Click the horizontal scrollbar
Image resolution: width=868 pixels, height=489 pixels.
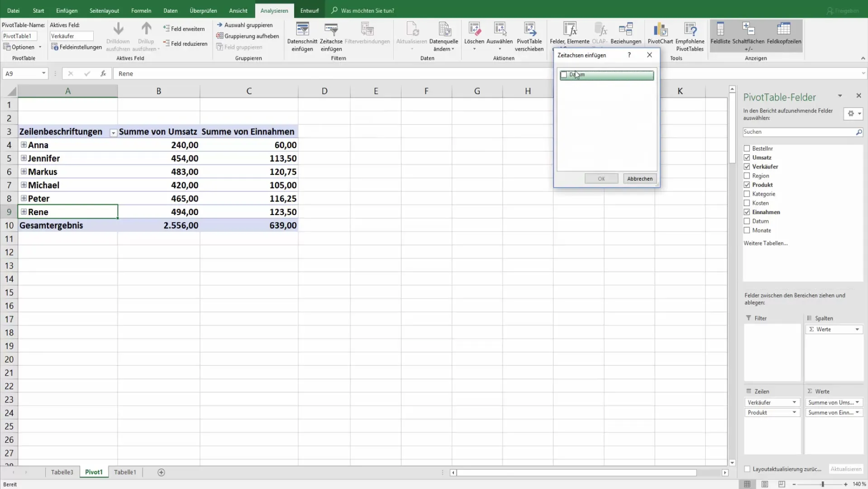coord(576,473)
